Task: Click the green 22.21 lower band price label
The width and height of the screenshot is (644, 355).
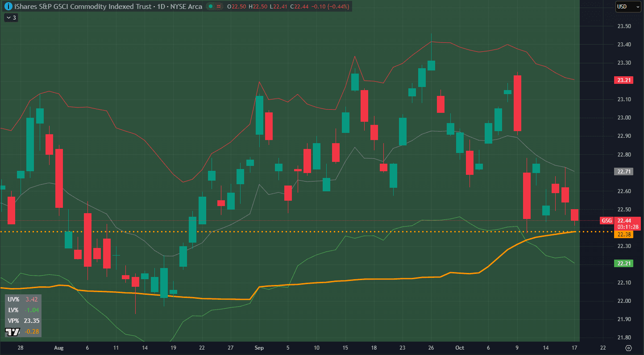Action: pyautogui.click(x=623, y=263)
